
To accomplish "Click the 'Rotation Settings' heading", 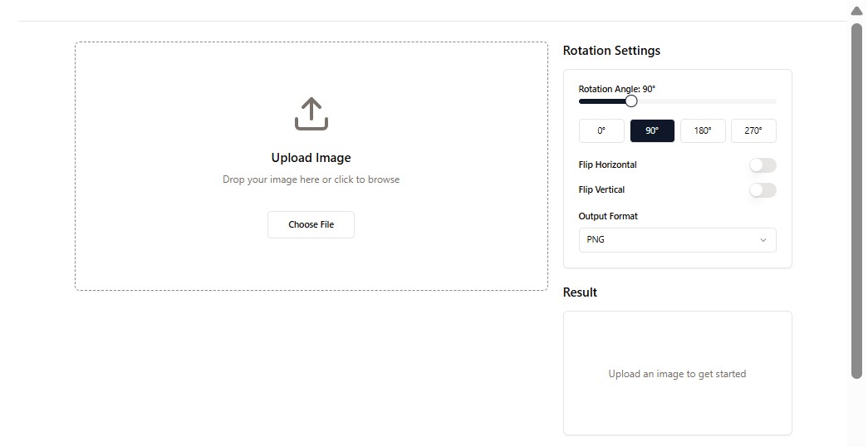I will (611, 51).
